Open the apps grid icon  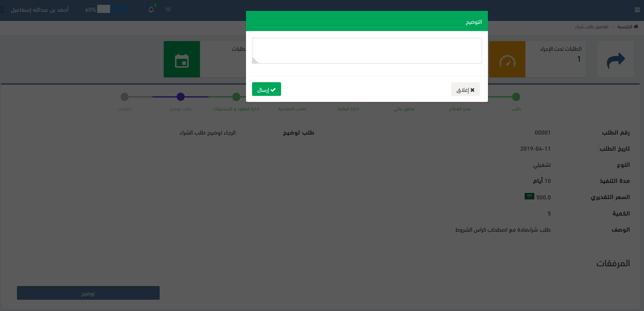[x=168, y=10]
